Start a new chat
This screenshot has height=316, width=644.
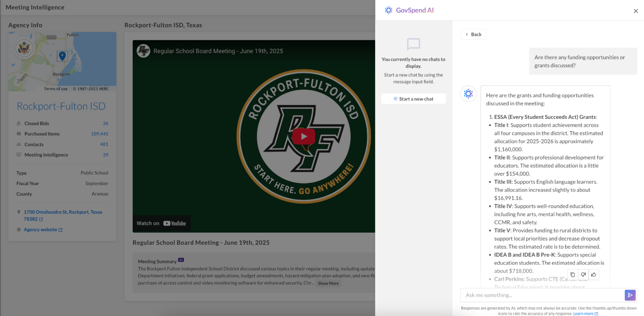[x=413, y=99]
